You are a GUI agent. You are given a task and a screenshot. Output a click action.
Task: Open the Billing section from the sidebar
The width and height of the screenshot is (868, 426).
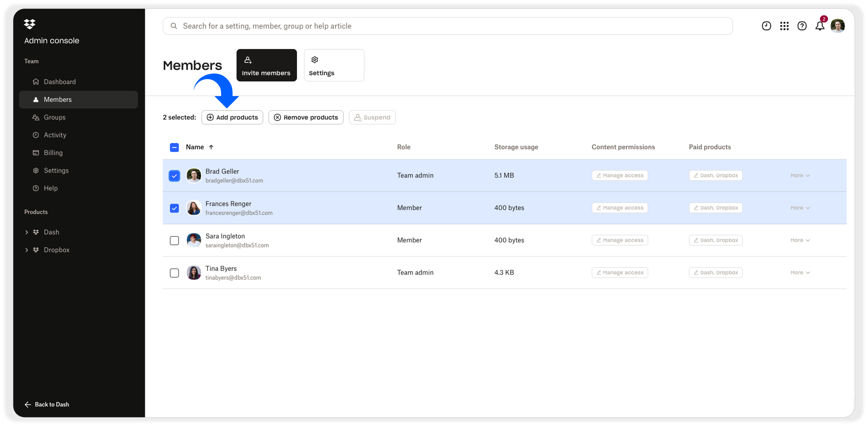53,152
